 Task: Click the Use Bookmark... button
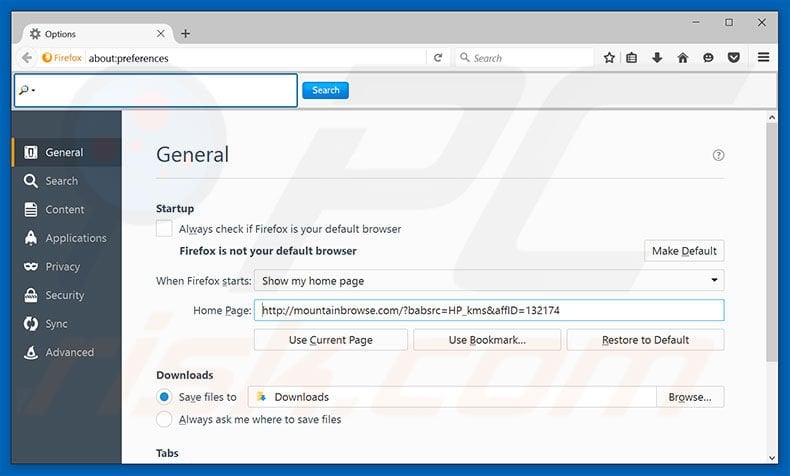(x=487, y=340)
